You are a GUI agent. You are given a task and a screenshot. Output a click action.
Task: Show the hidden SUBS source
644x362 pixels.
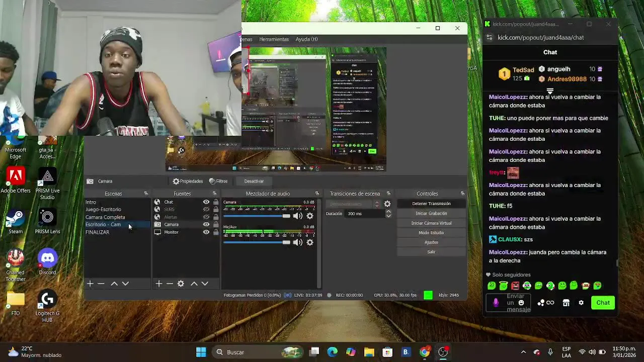[x=206, y=210]
